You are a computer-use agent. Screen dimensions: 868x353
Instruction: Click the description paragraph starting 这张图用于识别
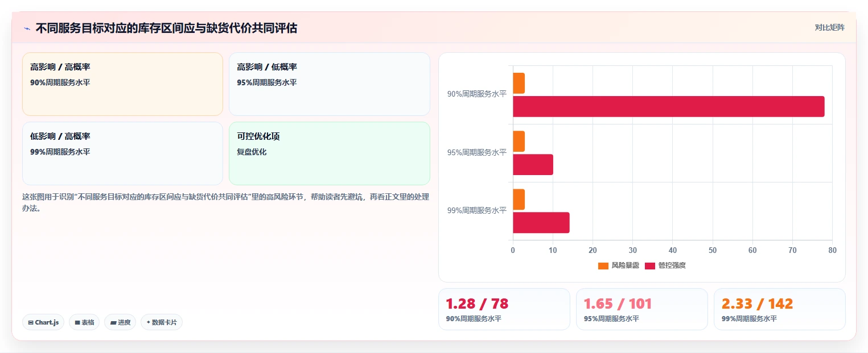pyautogui.click(x=225, y=202)
